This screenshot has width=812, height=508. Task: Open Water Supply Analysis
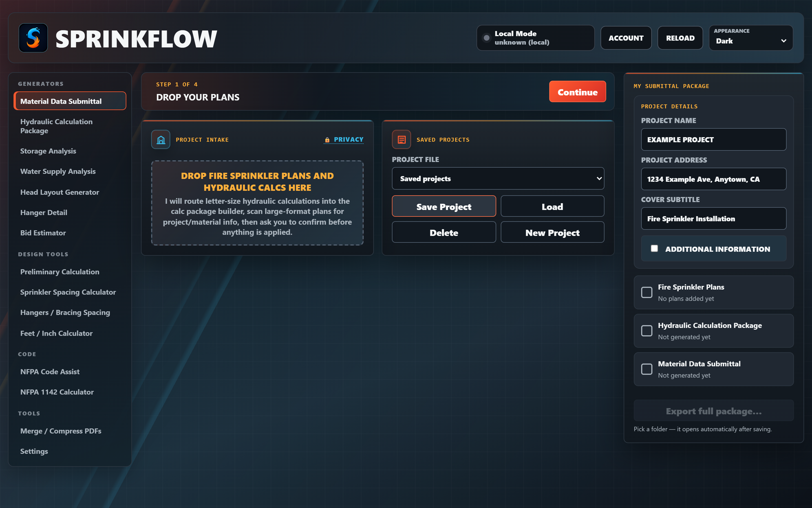pyautogui.click(x=70, y=171)
